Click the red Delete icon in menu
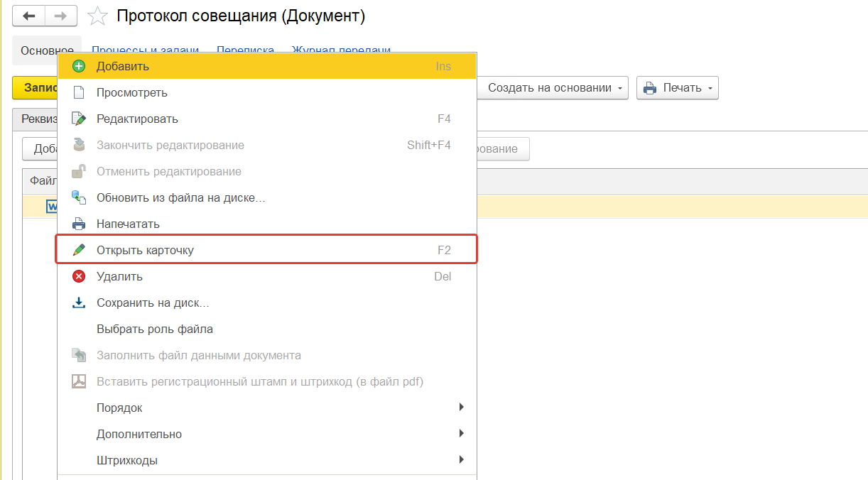The width and height of the screenshot is (868, 480). click(79, 276)
